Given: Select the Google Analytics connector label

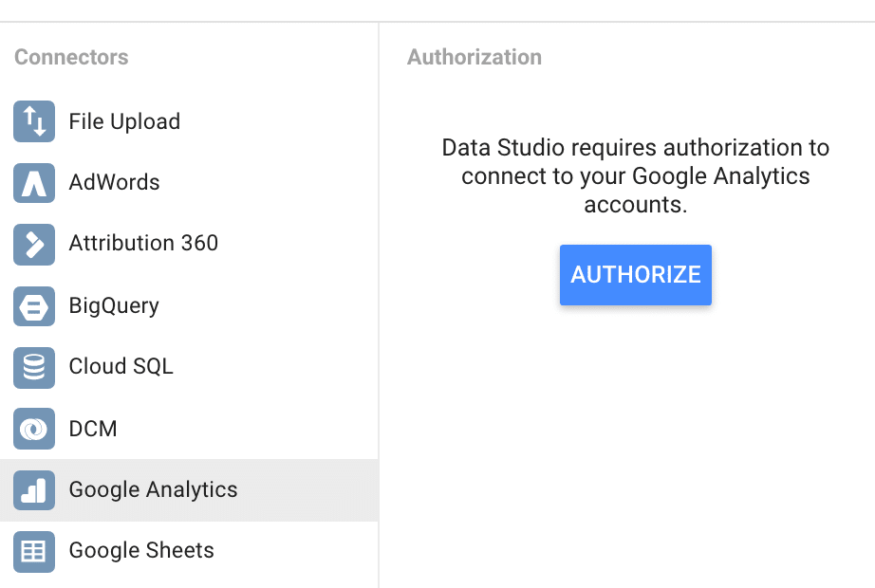Looking at the screenshot, I should pyautogui.click(x=153, y=489).
